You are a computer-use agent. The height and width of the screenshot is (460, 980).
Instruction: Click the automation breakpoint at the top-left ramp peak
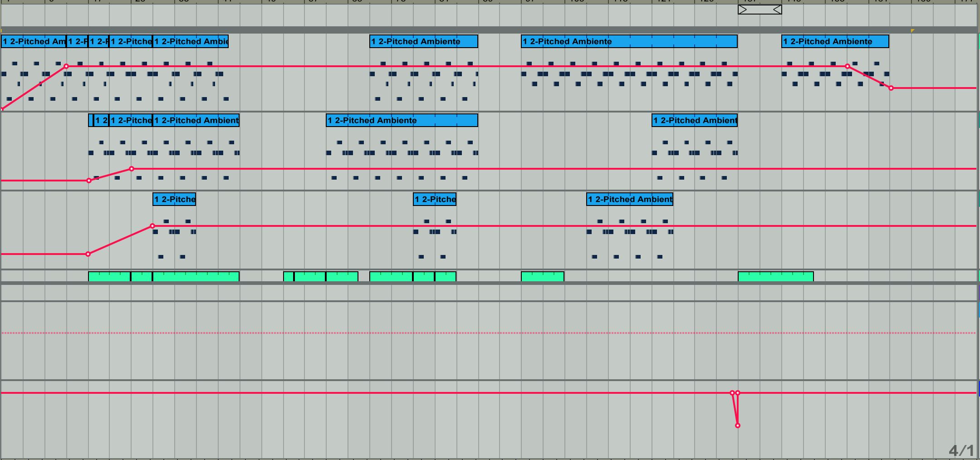point(67,66)
